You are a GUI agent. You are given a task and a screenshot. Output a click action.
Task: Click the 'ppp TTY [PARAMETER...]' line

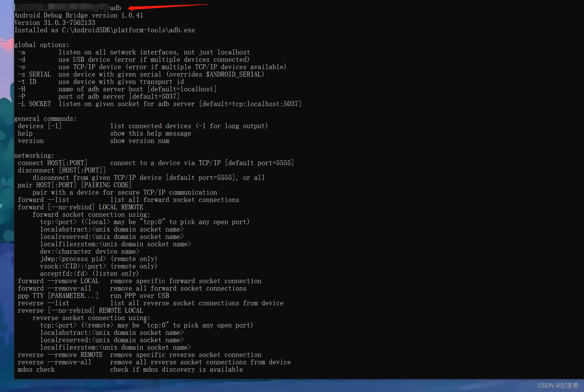tap(93, 296)
